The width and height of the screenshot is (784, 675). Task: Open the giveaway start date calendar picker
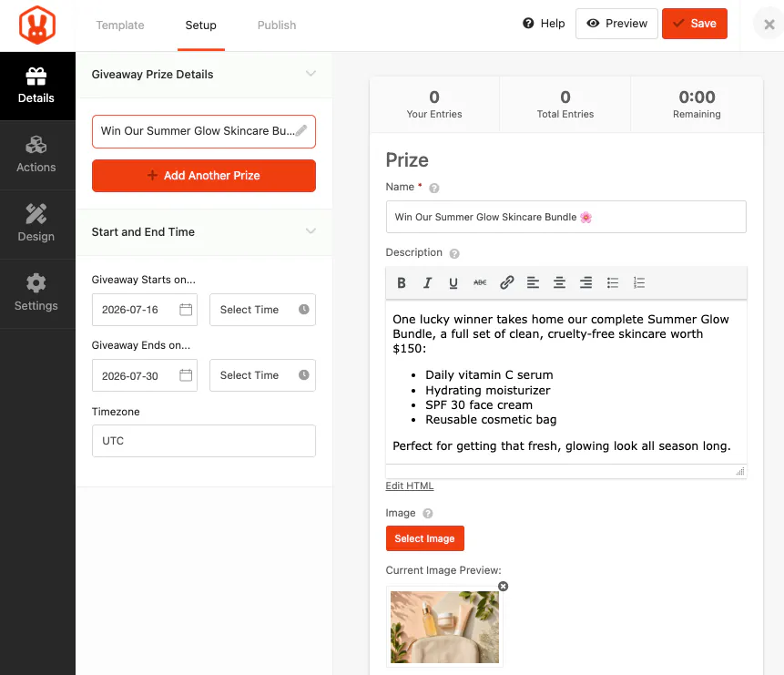(186, 310)
